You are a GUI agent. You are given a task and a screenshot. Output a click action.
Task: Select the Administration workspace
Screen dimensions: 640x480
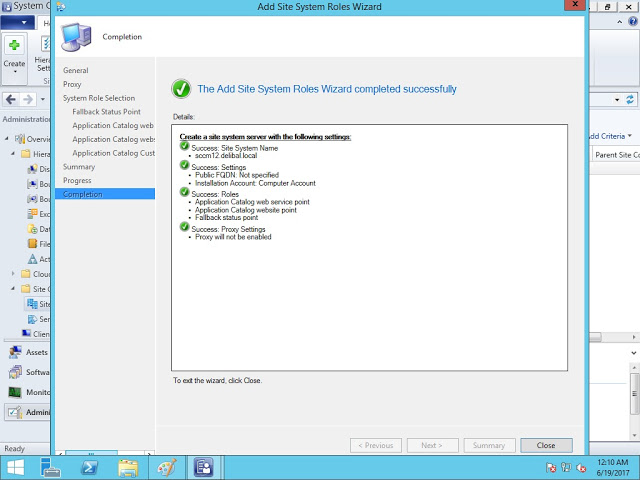(x=28, y=412)
